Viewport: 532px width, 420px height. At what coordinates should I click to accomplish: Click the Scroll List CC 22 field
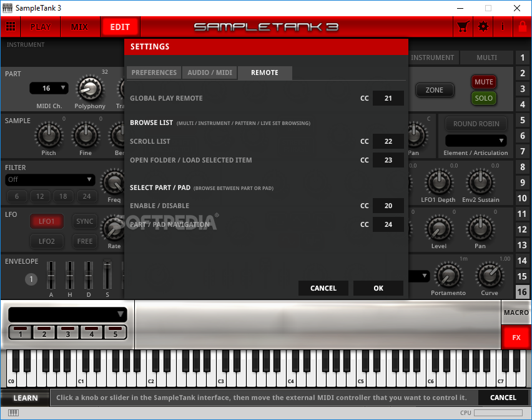(x=388, y=141)
